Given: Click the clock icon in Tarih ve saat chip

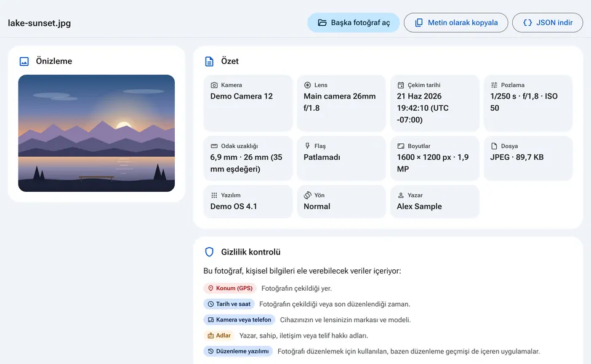Looking at the screenshot, I should pyautogui.click(x=211, y=304).
